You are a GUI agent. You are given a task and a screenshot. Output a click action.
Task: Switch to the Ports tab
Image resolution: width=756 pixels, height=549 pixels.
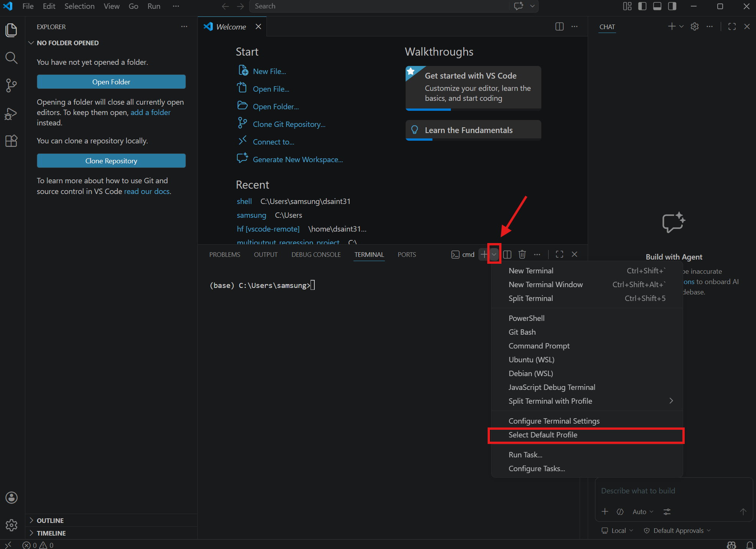pos(407,255)
